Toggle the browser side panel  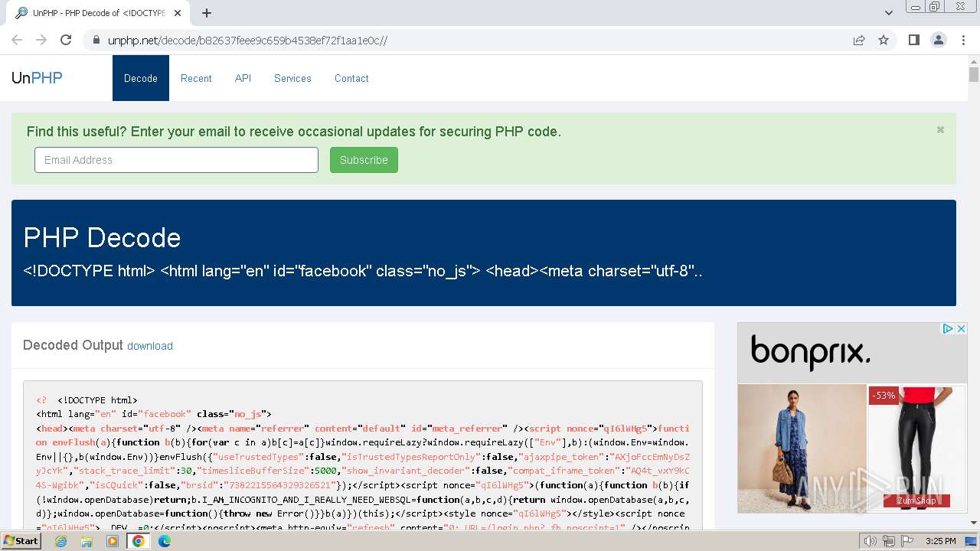tap(913, 40)
